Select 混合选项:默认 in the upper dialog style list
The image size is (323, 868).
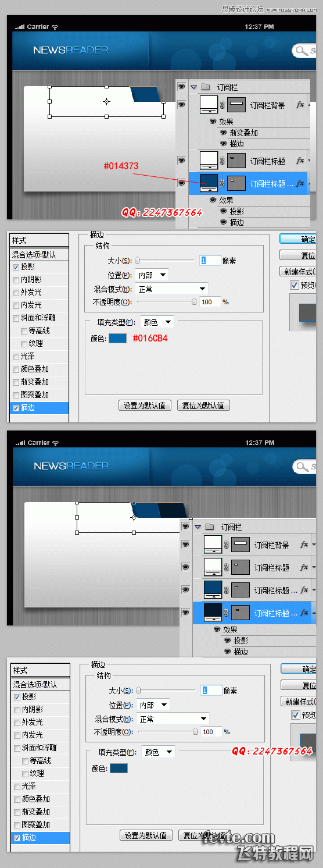[40, 255]
